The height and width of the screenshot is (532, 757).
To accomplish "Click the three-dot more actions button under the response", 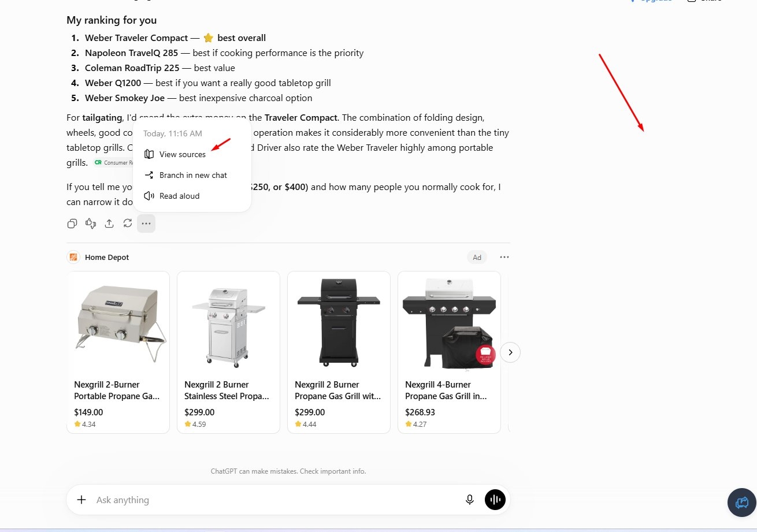I will click(146, 224).
